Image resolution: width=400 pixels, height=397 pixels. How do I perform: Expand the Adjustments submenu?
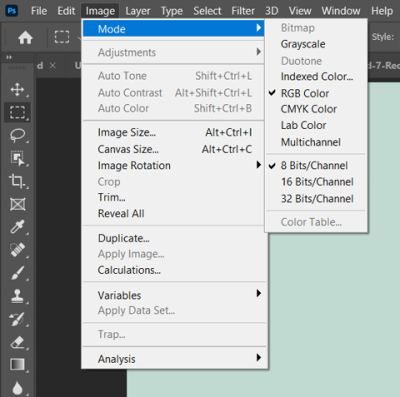173,52
